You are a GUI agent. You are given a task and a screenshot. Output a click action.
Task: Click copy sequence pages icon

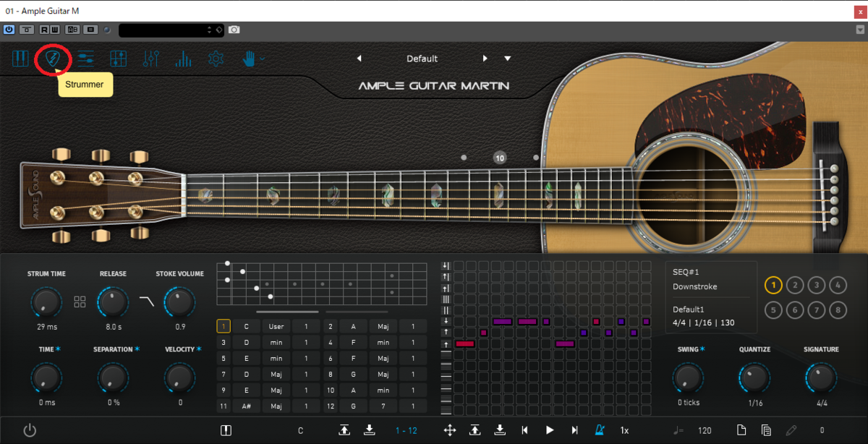click(x=766, y=430)
